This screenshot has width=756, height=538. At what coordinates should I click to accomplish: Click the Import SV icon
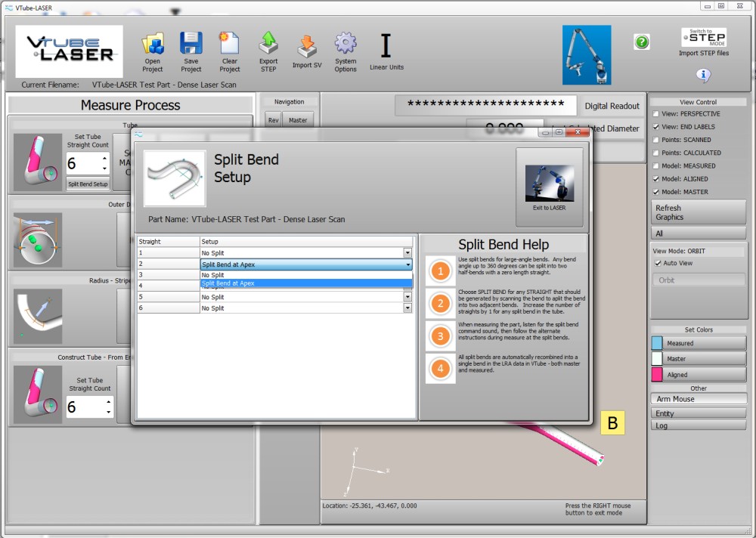tap(307, 47)
